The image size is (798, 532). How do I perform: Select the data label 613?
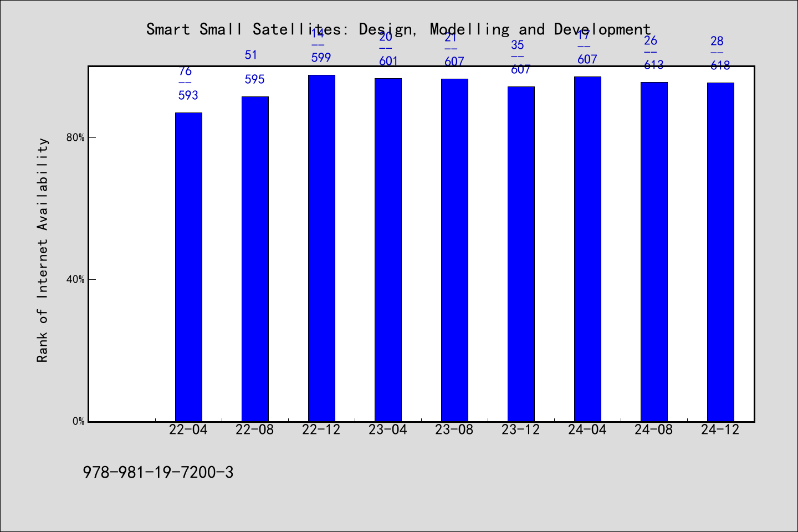(654, 65)
